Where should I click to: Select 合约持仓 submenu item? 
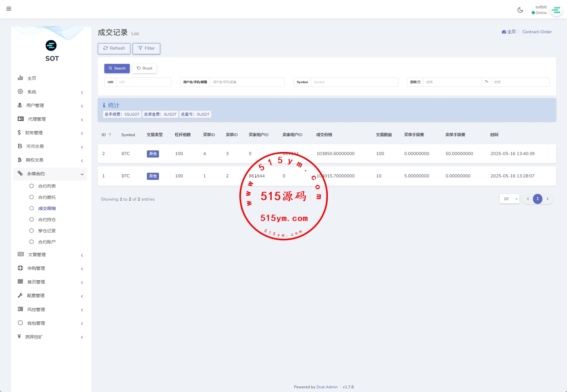point(47,220)
